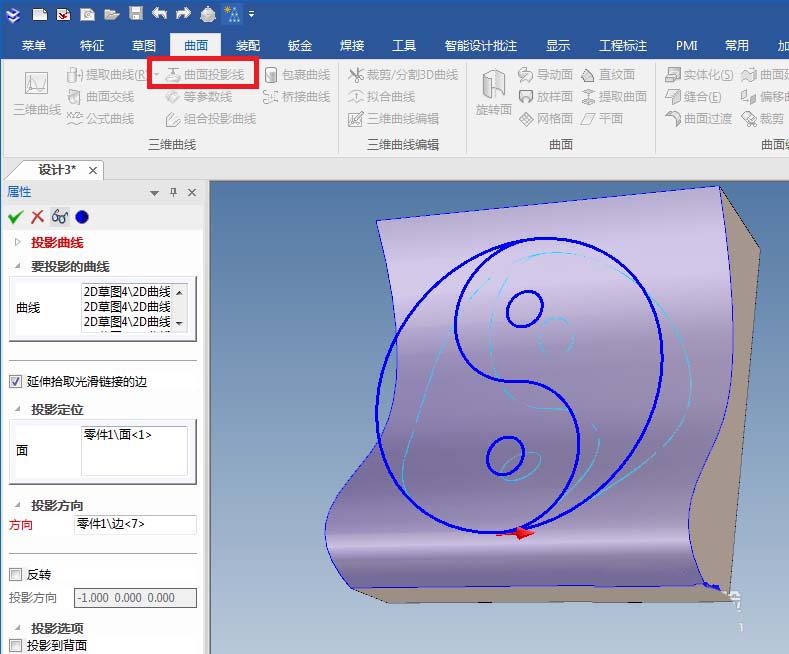Click the Undo arrow icon
789x654 pixels.
pyautogui.click(x=160, y=14)
